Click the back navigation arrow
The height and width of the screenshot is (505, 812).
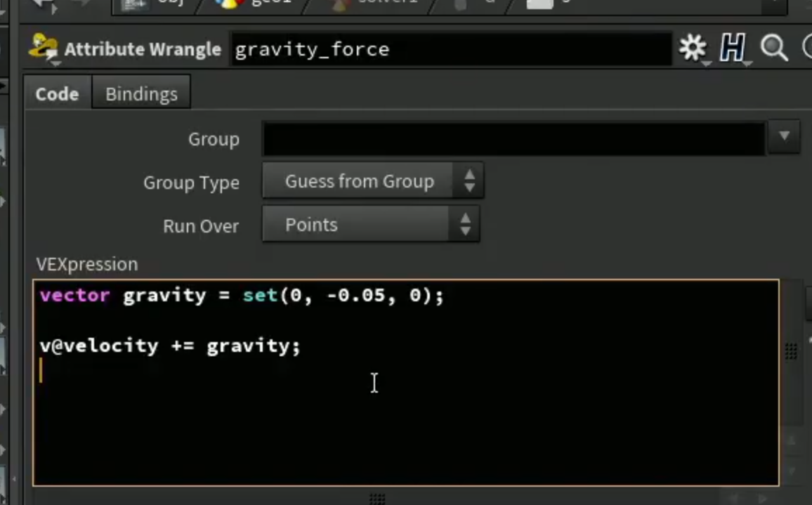(44, 4)
